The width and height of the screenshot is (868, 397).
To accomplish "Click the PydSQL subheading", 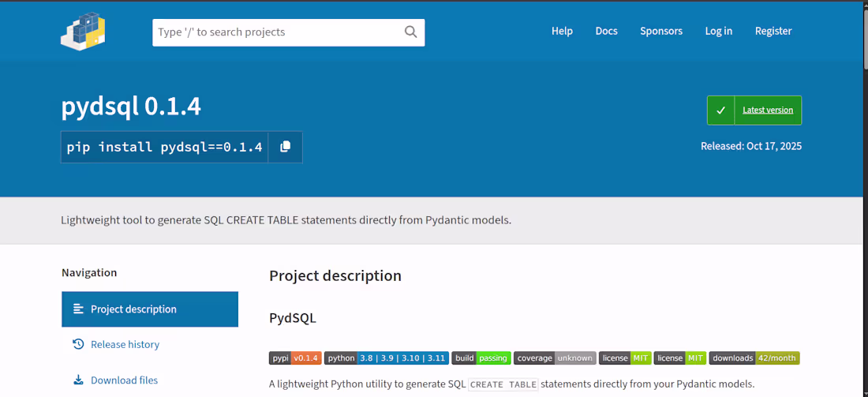I will [x=292, y=318].
